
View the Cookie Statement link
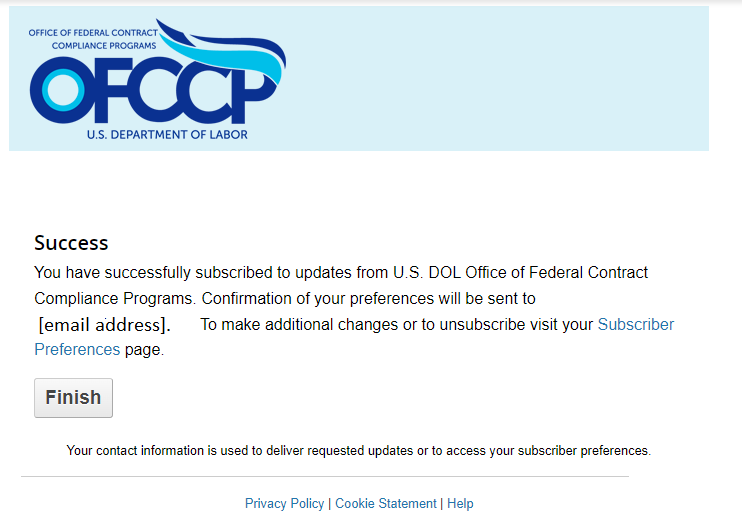[x=386, y=503]
